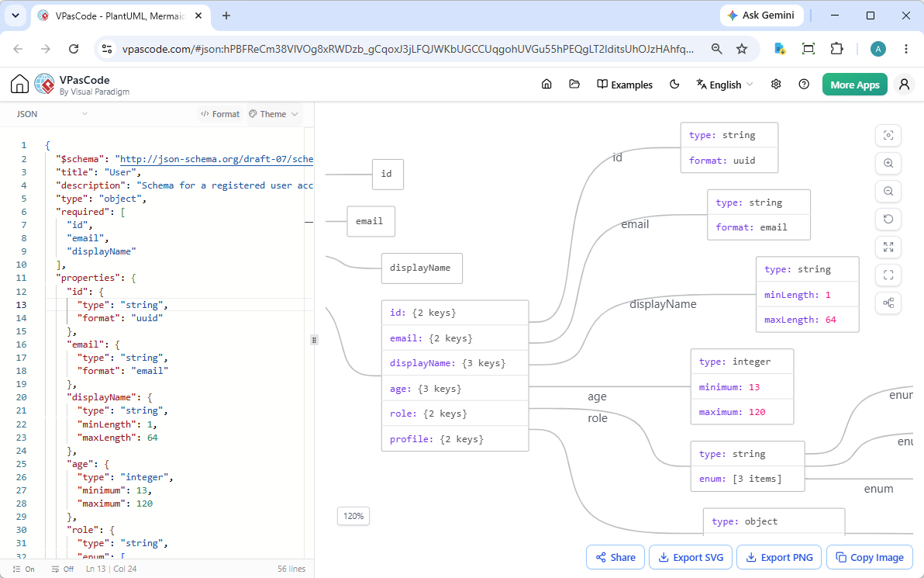Screen dimensions: 924x578
Task: Close the VPasCode browser tab
Action: pos(199,16)
